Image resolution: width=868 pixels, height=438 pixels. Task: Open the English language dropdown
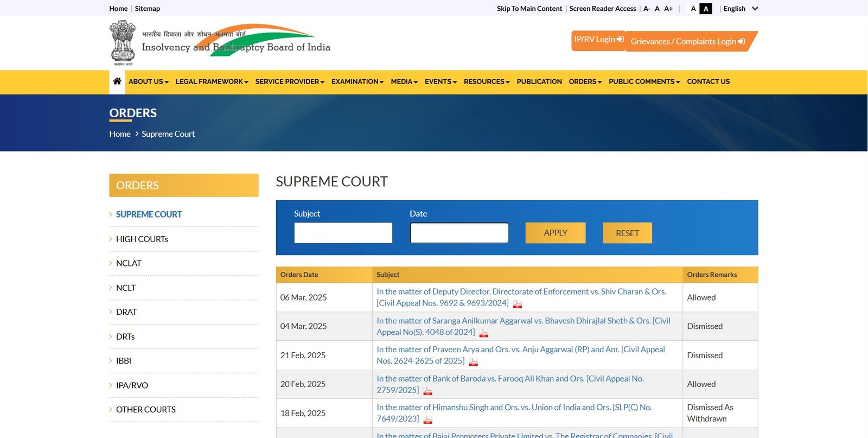pyautogui.click(x=740, y=9)
